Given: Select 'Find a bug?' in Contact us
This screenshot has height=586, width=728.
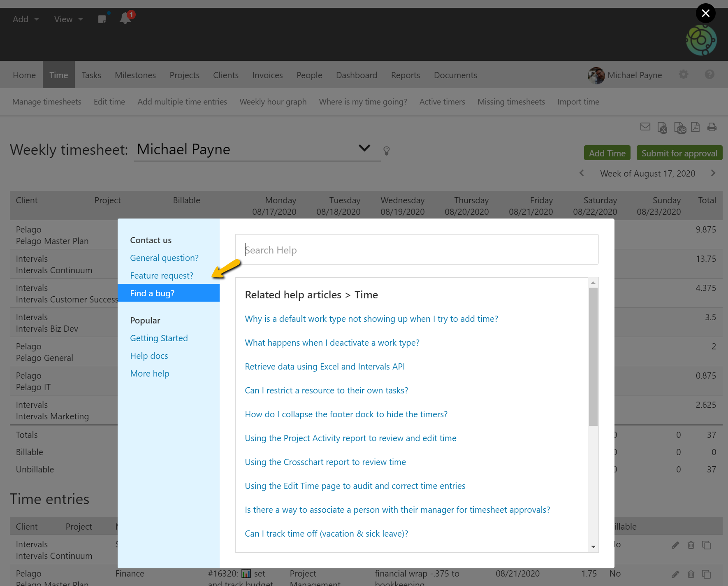Looking at the screenshot, I should point(152,293).
